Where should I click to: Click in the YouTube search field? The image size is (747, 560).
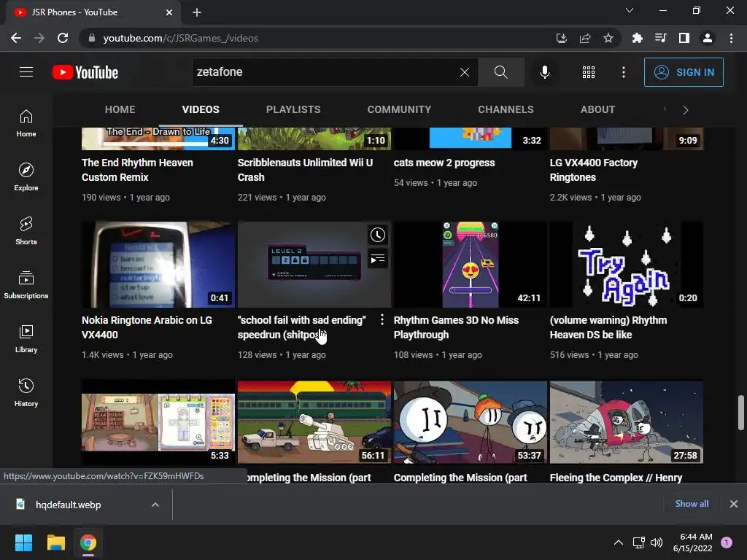[324, 72]
